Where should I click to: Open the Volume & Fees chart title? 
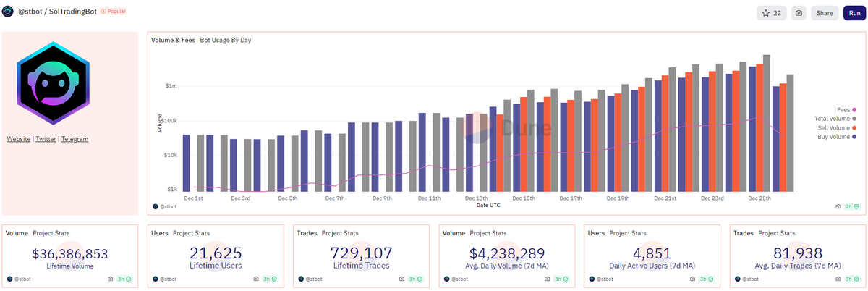pos(172,41)
